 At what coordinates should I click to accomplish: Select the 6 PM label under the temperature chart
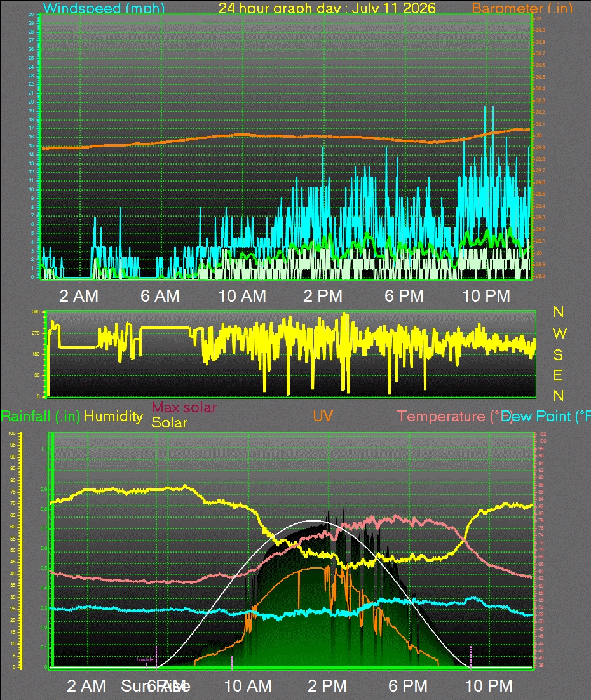(x=408, y=686)
